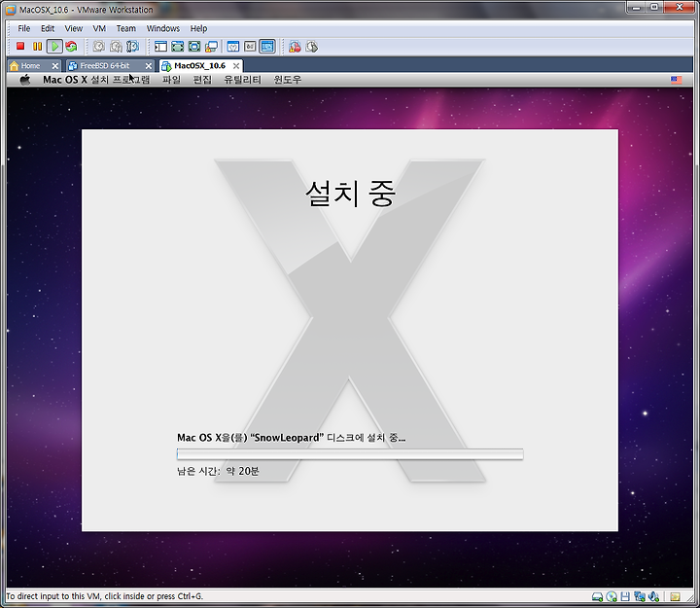Image resolution: width=700 pixels, height=608 pixels.
Task: Switch to the FreeBSD 64-bit tab
Action: pyautogui.click(x=104, y=66)
